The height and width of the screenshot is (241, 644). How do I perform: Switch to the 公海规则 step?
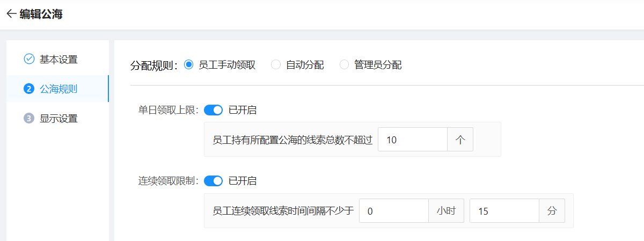(x=58, y=89)
